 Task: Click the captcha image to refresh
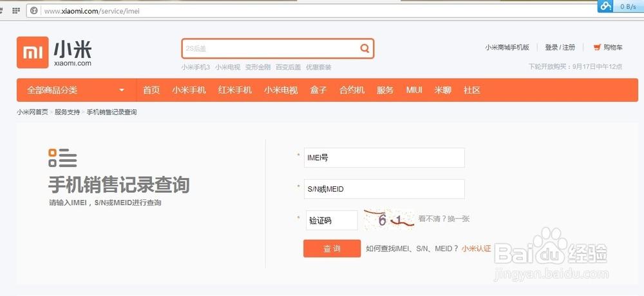(x=389, y=220)
